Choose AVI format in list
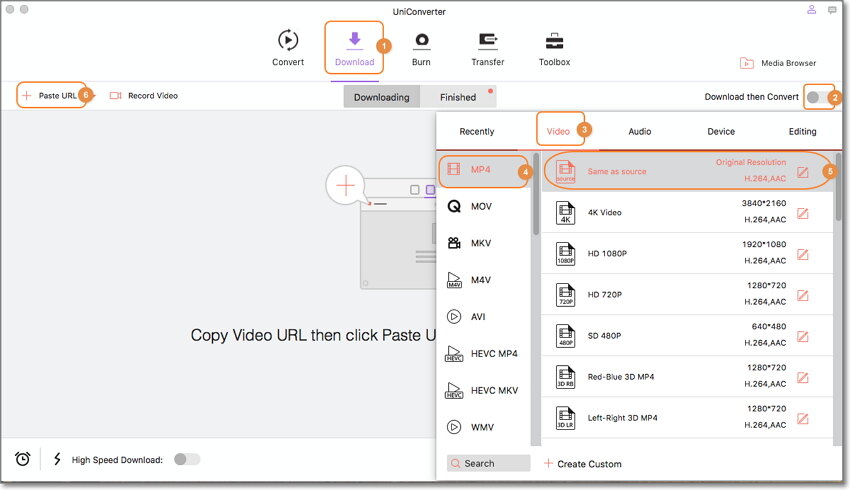850x490 pixels. (484, 317)
